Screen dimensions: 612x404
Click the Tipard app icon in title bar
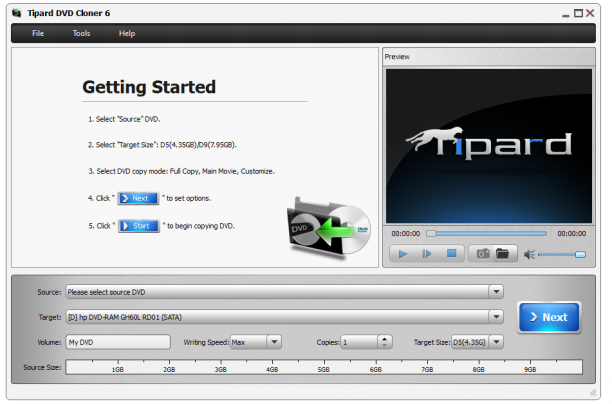[16, 13]
